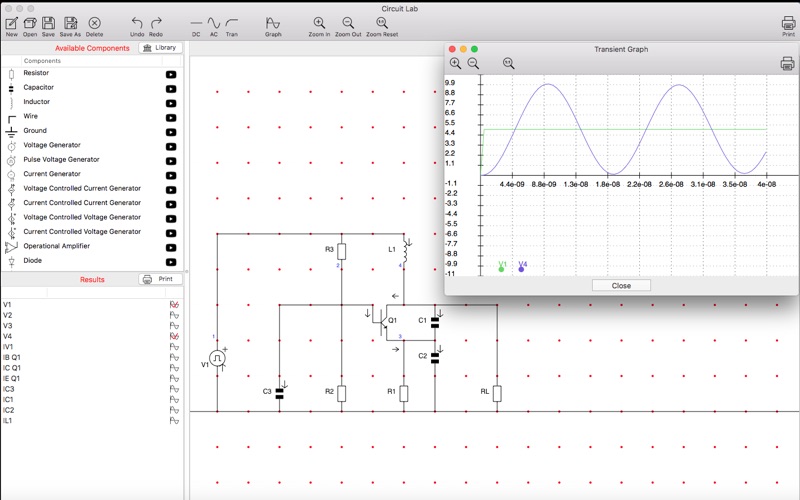Click the Undo toolbar icon
Viewport: 800px width, 500px height.
(137, 23)
